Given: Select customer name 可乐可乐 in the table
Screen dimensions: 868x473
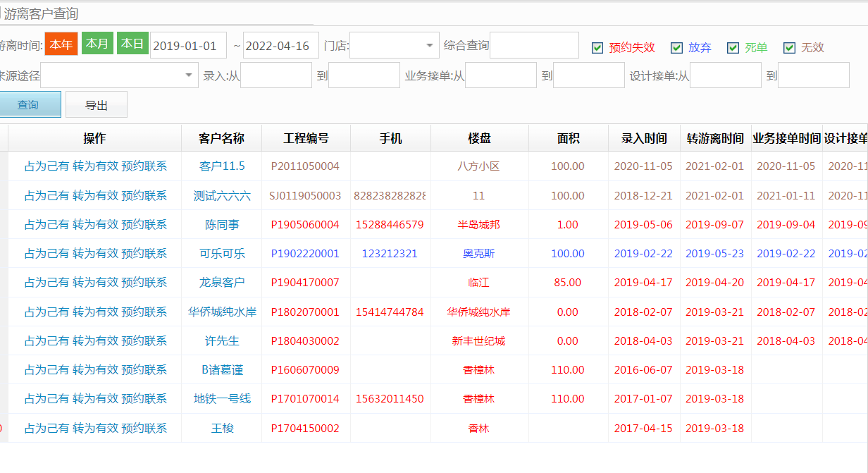Looking at the screenshot, I should point(221,253).
